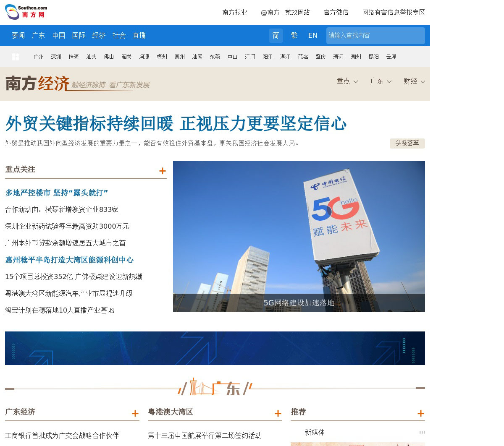This screenshot has width=504, height=446.
Task: Open article 淘宝计划在穗落地直播基地
Action: 60,310
